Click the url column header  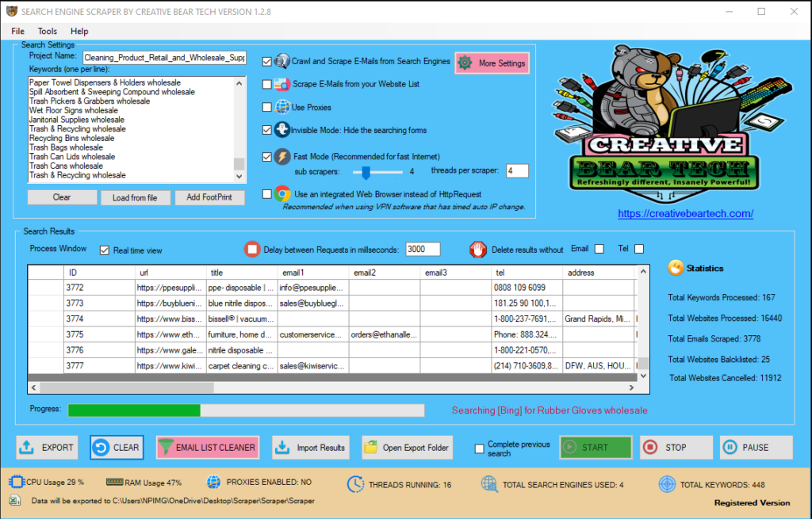[x=171, y=272]
